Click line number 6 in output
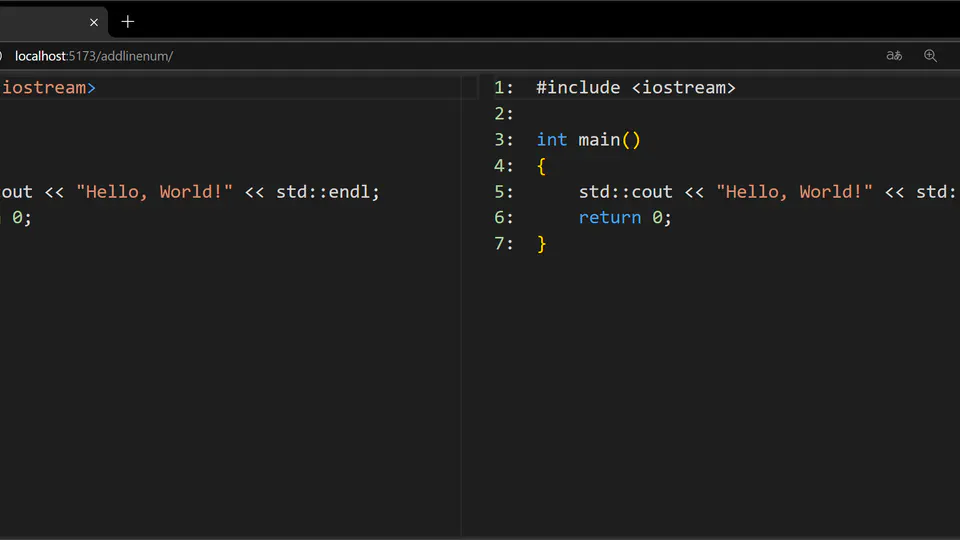Image resolution: width=960 pixels, height=540 pixels. pos(503,218)
